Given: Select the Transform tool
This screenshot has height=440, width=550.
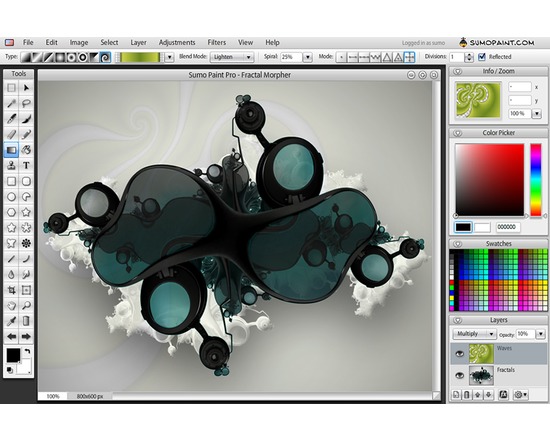Looking at the screenshot, I should coord(26,290).
